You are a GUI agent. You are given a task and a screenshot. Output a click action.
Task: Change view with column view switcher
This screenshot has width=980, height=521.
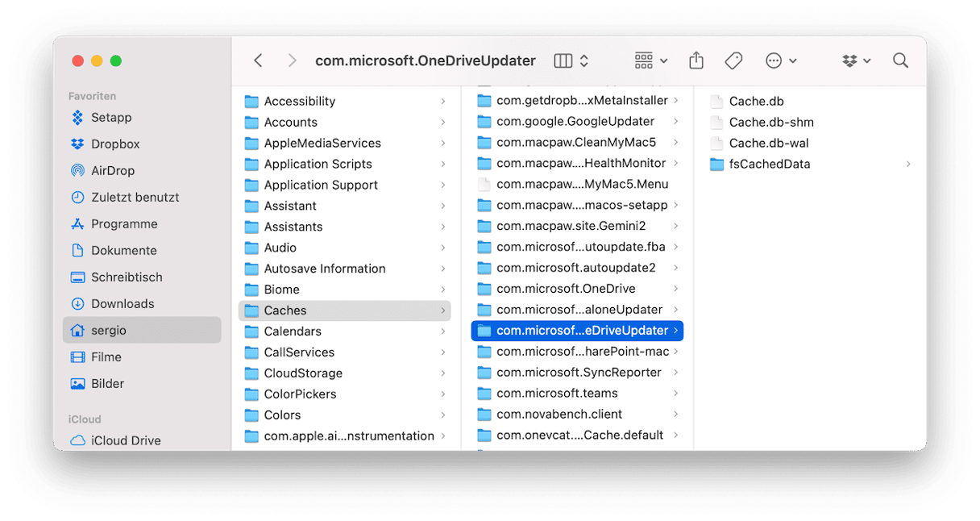pyautogui.click(x=571, y=61)
